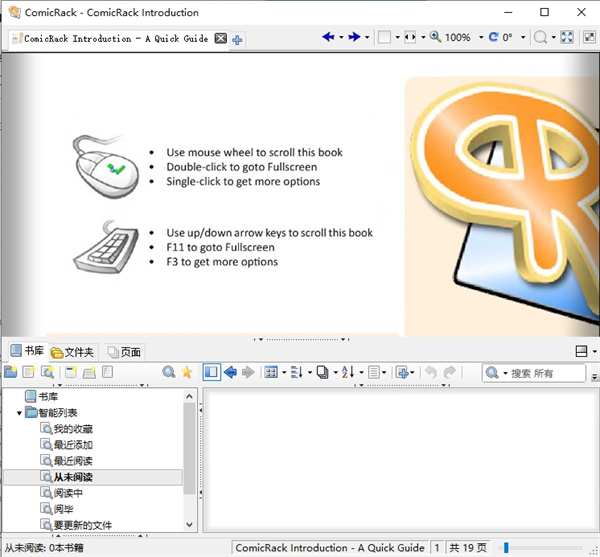Click the rotate 0° icon
The width and height of the screenshot is (600, 557).
(494, 37)
